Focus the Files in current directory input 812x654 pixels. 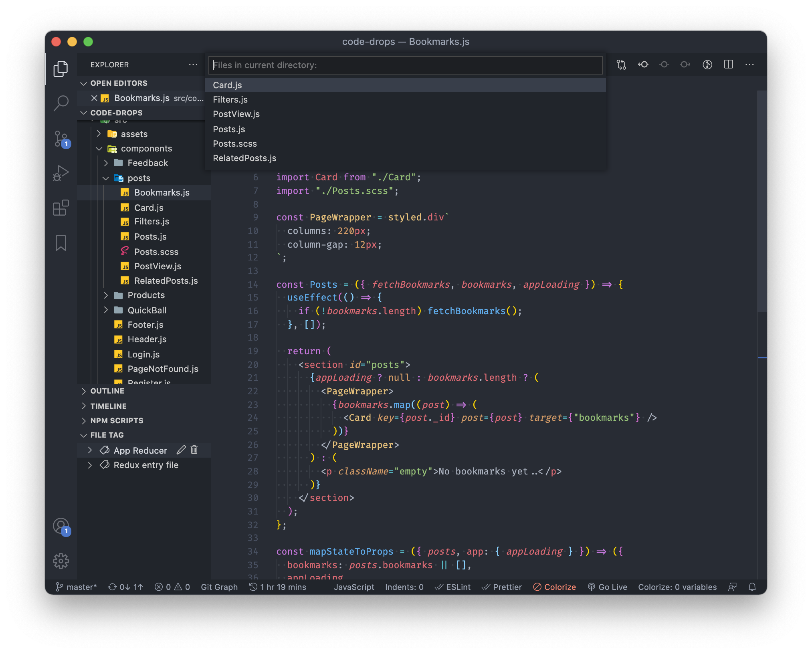405,65
